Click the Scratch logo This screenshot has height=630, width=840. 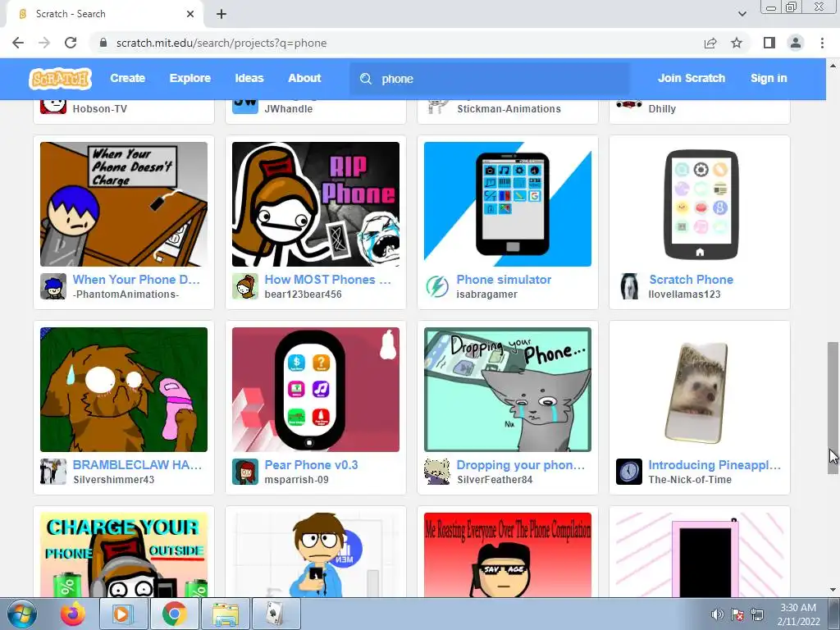pos(60,79)
